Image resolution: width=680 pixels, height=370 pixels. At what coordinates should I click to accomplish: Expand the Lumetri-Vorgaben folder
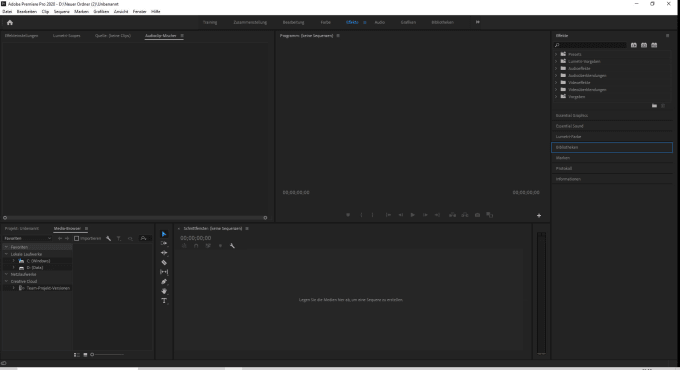556,61
